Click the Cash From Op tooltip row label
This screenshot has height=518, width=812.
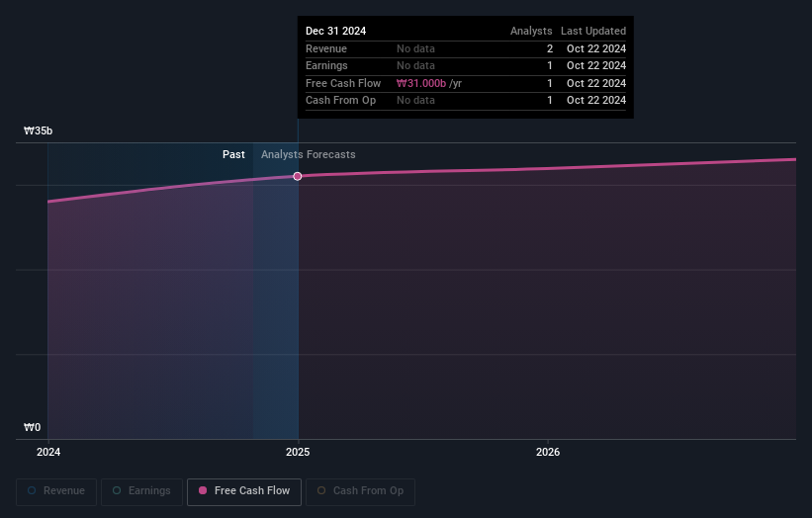click(341, 101)
